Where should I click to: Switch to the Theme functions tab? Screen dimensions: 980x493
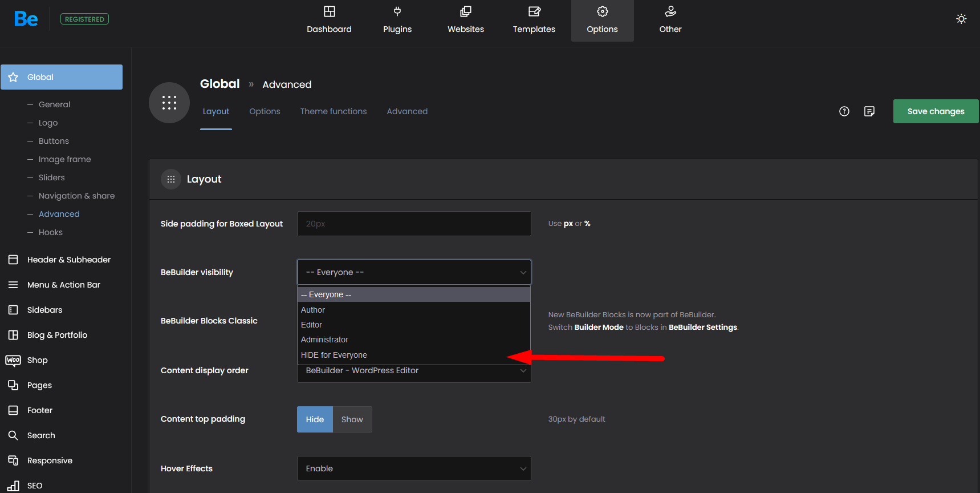[x=334, y=111]
